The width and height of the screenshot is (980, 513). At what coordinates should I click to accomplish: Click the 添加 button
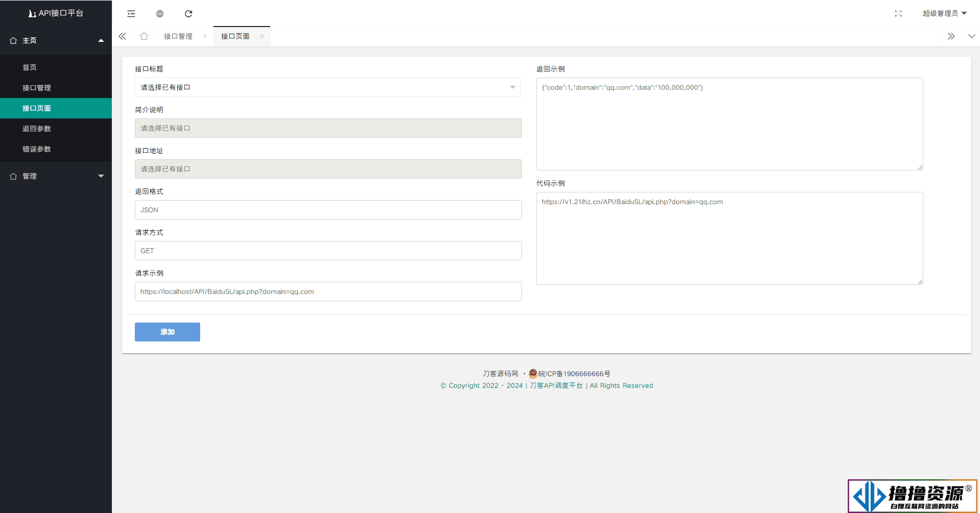168,332
